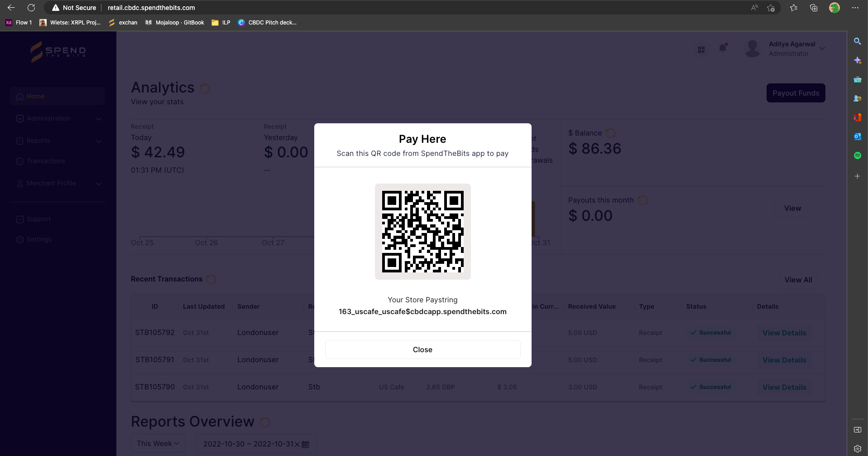
Task: View payouts this month
Action: click(x=792, y=208)
